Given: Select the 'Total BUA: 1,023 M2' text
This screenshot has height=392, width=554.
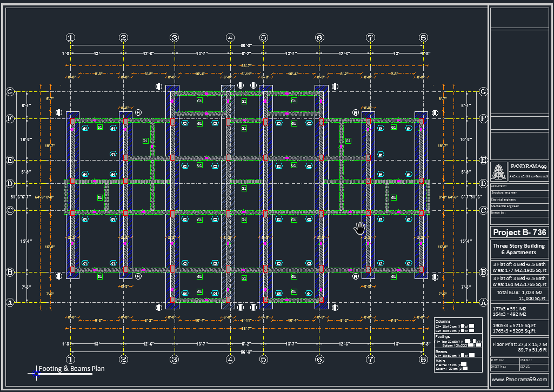Looking at the screenshot, I should click(519, 293).
